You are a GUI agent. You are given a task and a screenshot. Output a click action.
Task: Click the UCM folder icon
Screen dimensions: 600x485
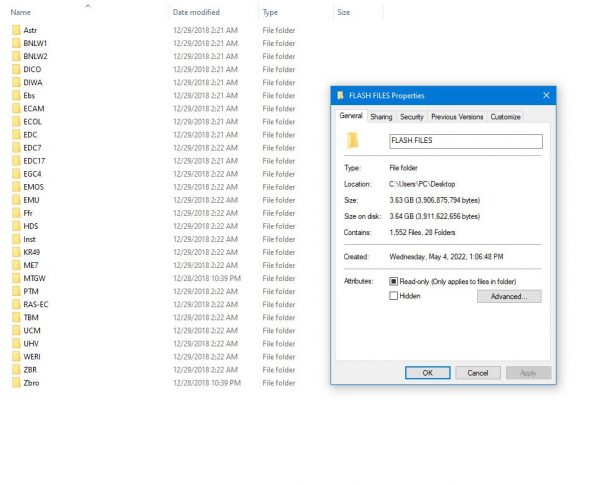click(x=16, y=330)
